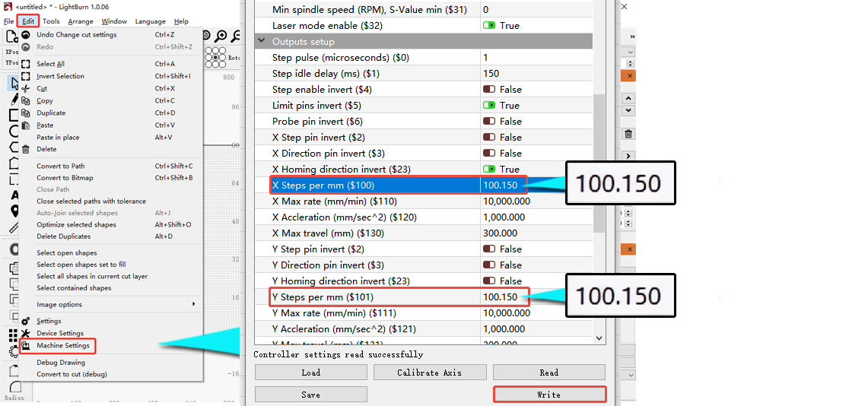
Task: Toggle Y Homing direction invert switch
Action: coord(489,281)
